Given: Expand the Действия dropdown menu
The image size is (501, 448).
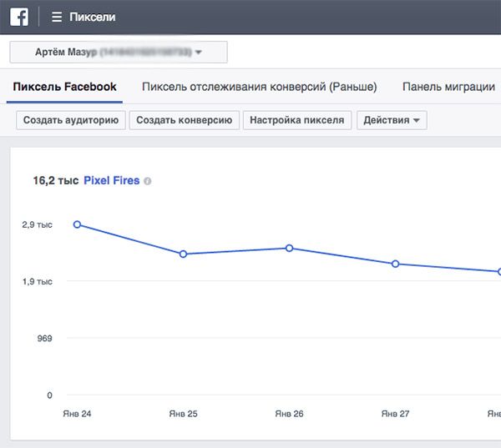Looking at the screenshot, I should (x=392, y=120).
